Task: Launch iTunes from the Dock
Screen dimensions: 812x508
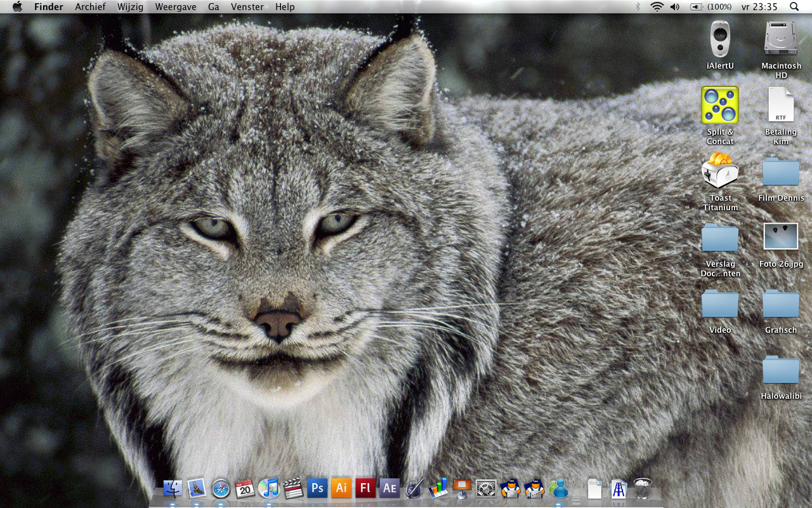Action: [x=269, y=488]
